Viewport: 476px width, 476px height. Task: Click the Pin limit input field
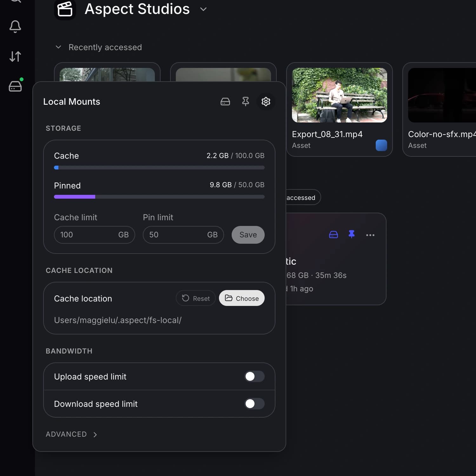[x=183, y=235]
